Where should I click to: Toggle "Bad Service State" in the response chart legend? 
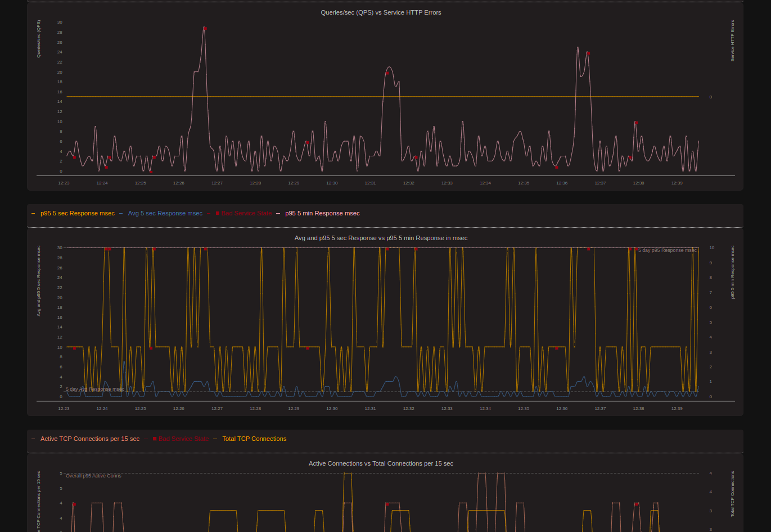[x=246, y=213]
